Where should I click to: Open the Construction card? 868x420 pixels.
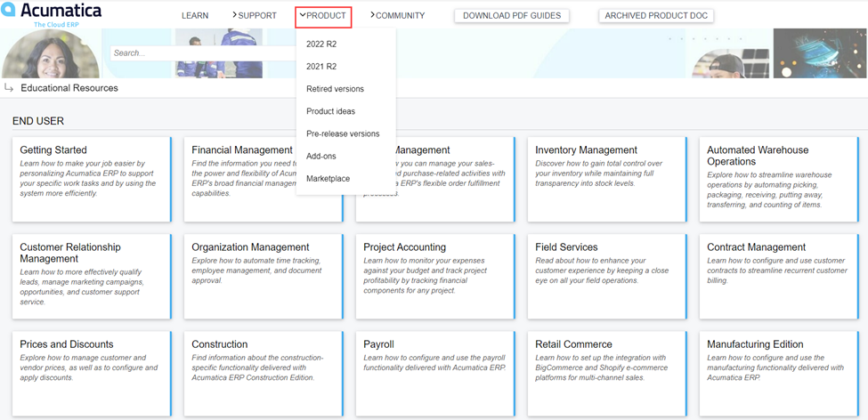pos(264,374)
